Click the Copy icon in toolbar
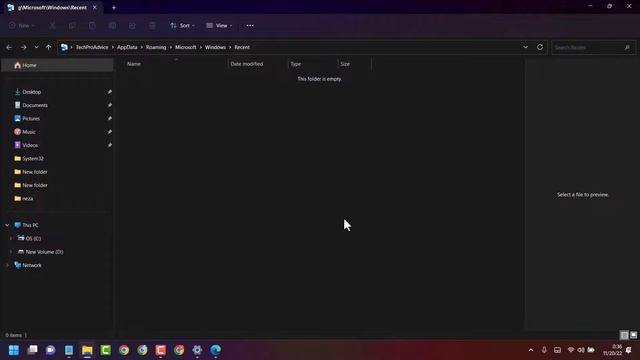The image size is (640, 360). [72, 25]
